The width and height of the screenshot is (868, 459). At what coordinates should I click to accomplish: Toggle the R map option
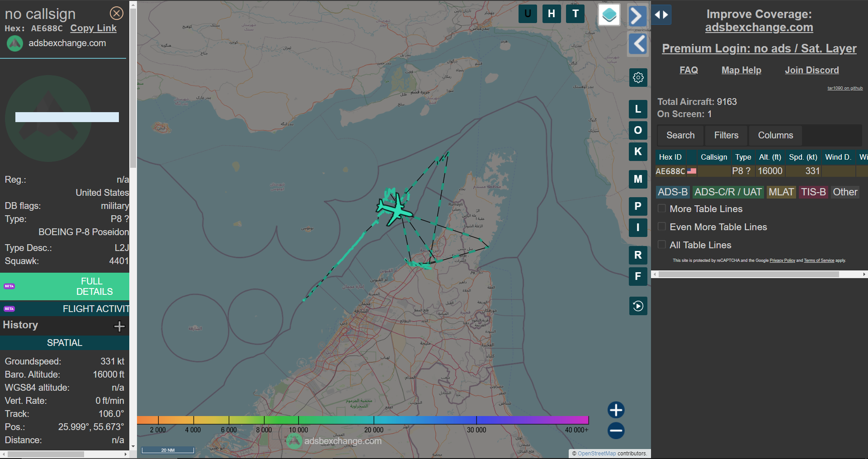pos(638,255)
